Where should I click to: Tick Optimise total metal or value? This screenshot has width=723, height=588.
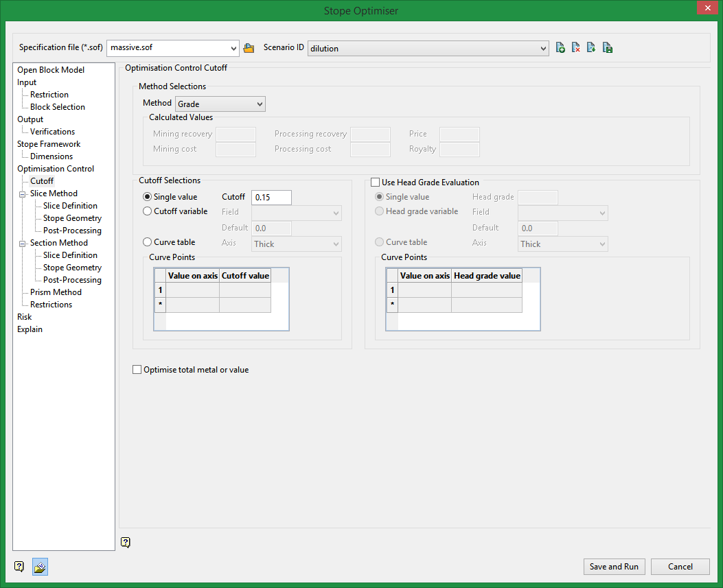(x=137, y=370)
